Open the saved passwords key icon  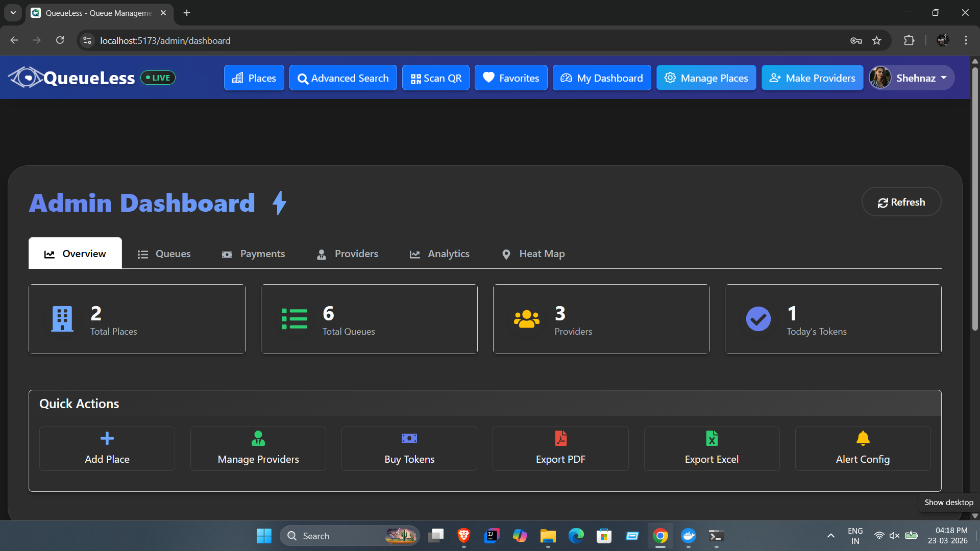click(x=856, y=40)
